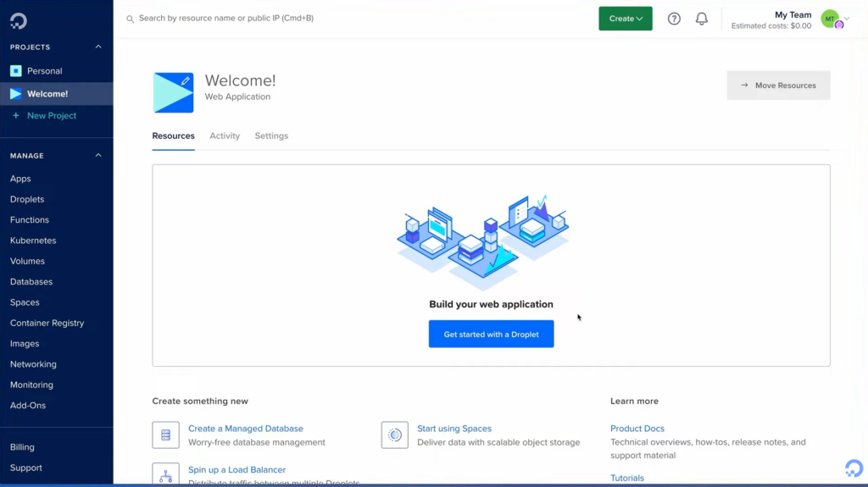Open Droplets in the sidebar

tap(27, 199)
